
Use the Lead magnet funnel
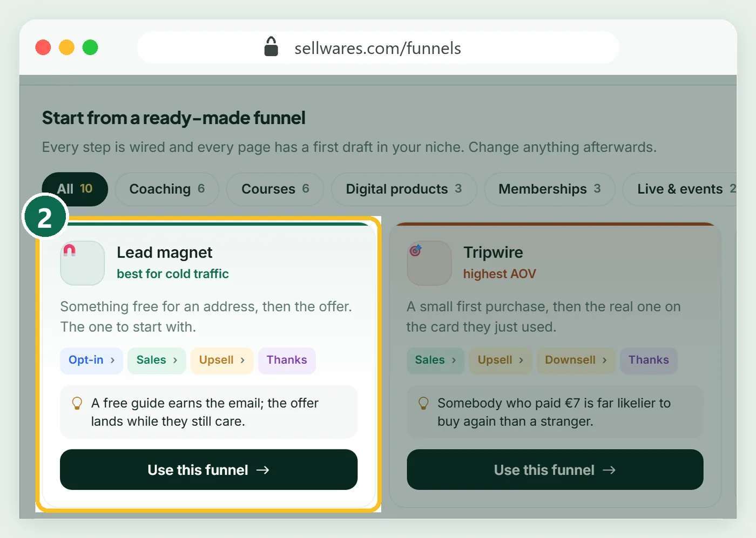point(208,469)
